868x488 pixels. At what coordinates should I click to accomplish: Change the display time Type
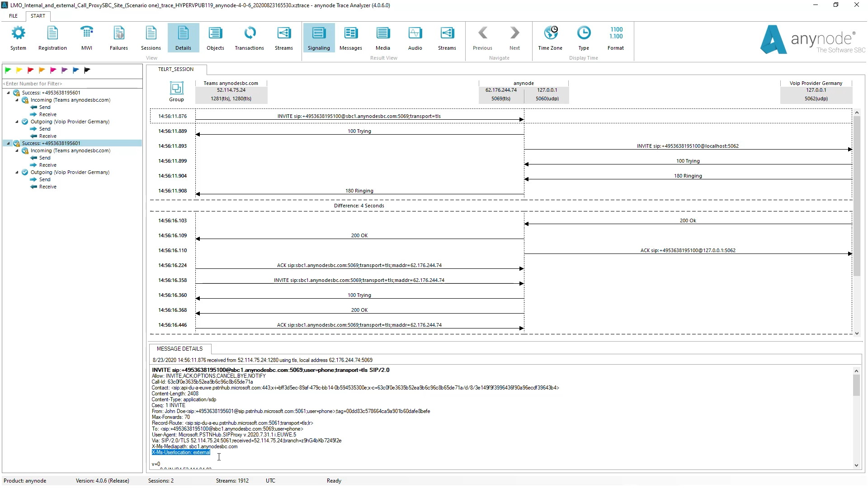[584, 38]
